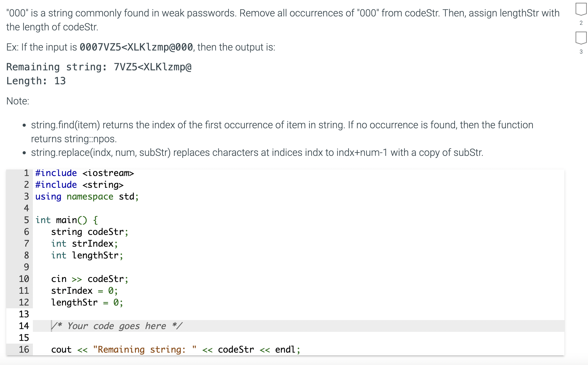Screen dimensions: 588x365
Task: Click the strIndex = 0 assignment on line 11
Action: [x=84, y=291]
